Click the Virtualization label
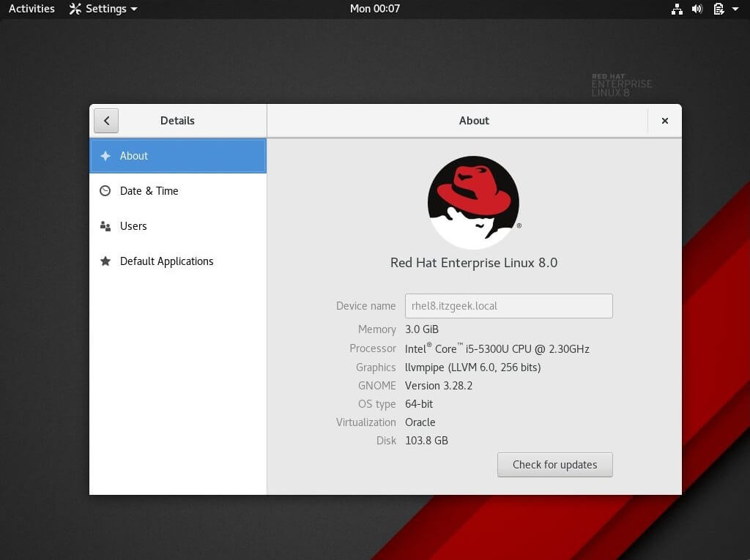The image size is (750, 560). 366,422
